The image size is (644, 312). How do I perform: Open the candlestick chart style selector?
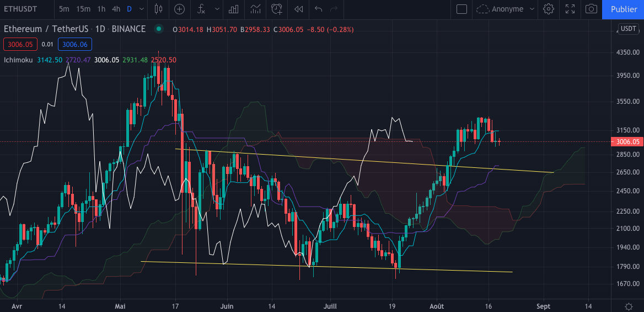[x=159, y=9]
